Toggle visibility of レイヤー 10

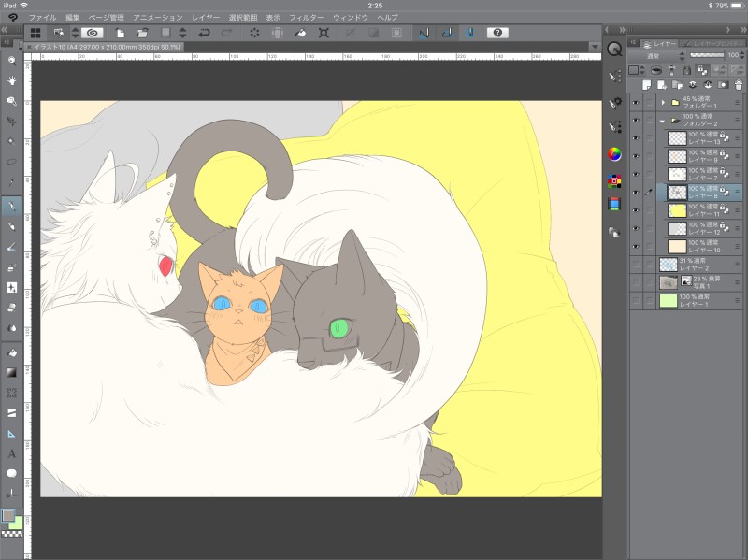pos(636,246)
